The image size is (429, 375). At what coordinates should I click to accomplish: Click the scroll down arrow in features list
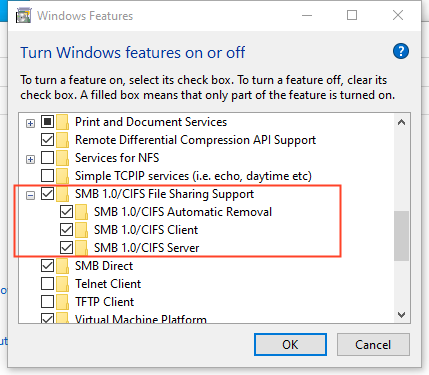(401, 314)
